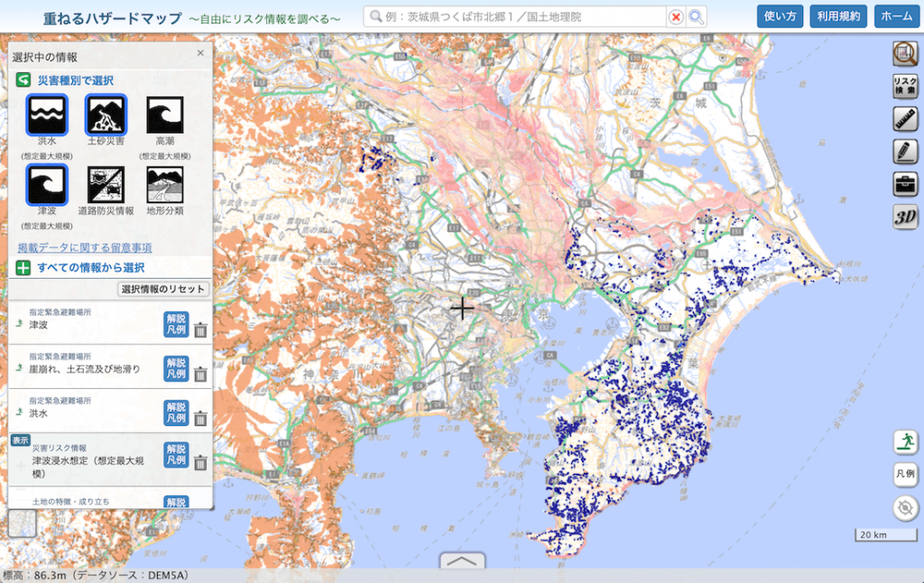Toggle the 表示 badge on 津波浸水想定 layer
The height and width of the screenshot is (583, 924).
click(20, 440)
